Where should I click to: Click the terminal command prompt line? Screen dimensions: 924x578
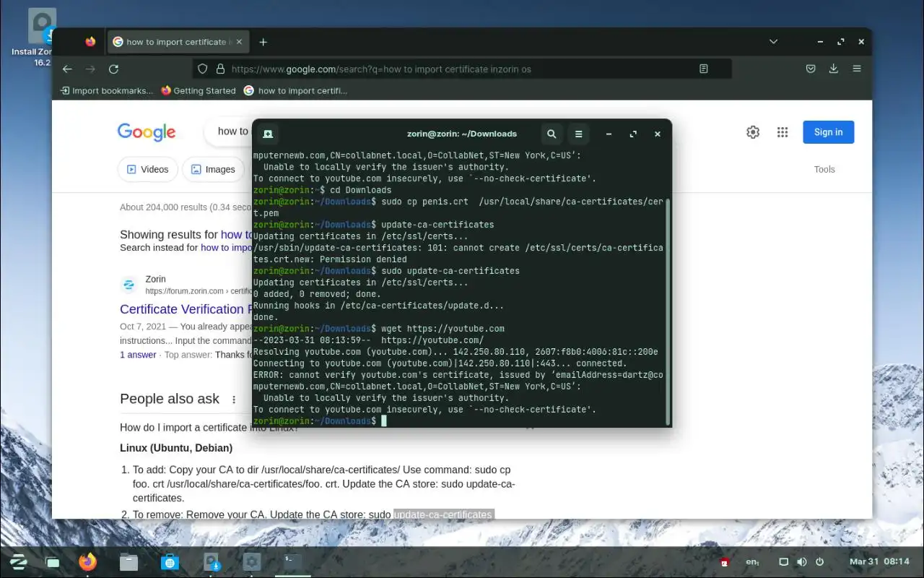[x=458, y=420]
